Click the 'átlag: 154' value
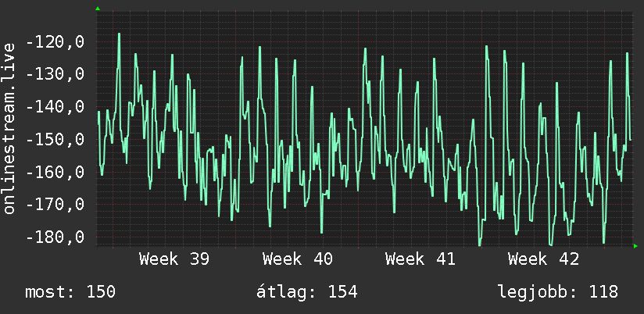 [307, 292]
